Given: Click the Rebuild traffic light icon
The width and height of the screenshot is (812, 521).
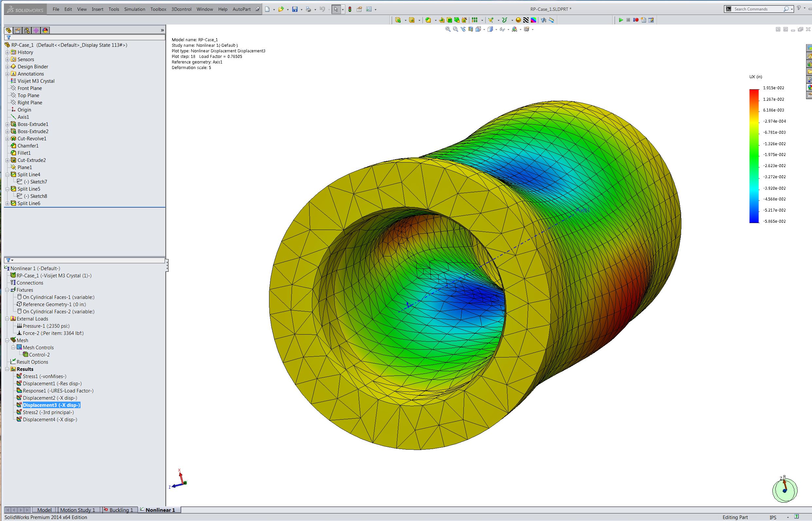Looking at the screenshot, I should coord(350,9).
